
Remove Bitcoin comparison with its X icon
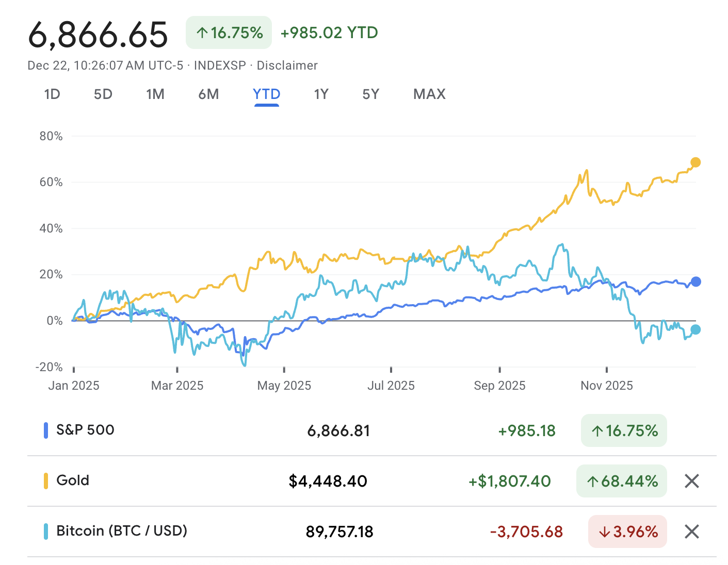[691, 531]
